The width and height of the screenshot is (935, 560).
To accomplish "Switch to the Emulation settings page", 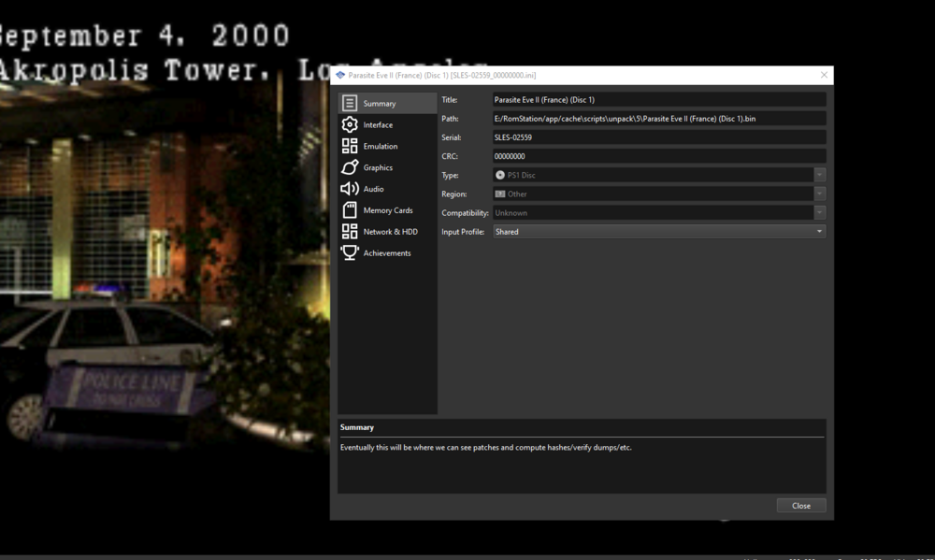I will (x=381, y=147).
